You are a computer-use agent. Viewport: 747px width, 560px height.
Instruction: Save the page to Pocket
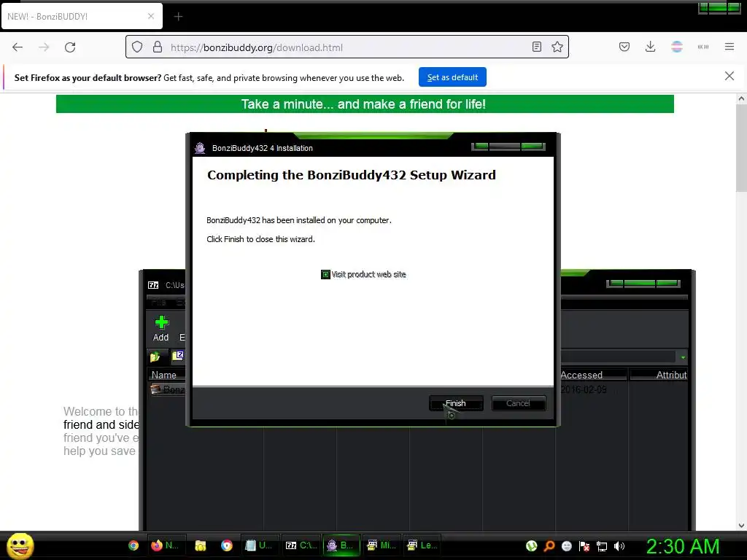624,47
